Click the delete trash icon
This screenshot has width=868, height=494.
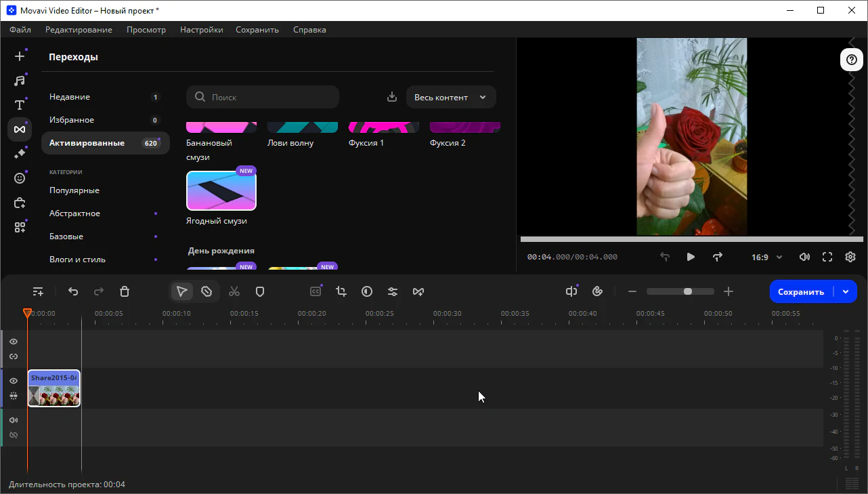pyautogui.click(x=125, y=291)
